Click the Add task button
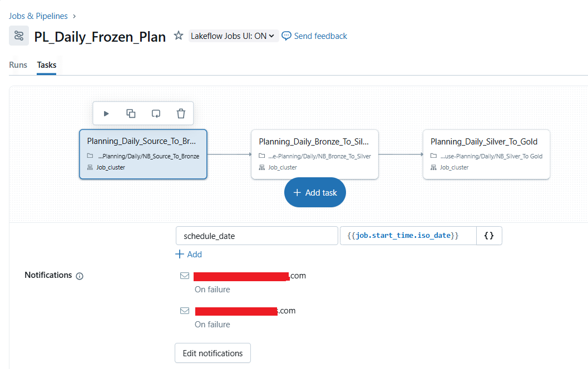The width and height of the screenshot is (588, 369). (x=315, y=192)
